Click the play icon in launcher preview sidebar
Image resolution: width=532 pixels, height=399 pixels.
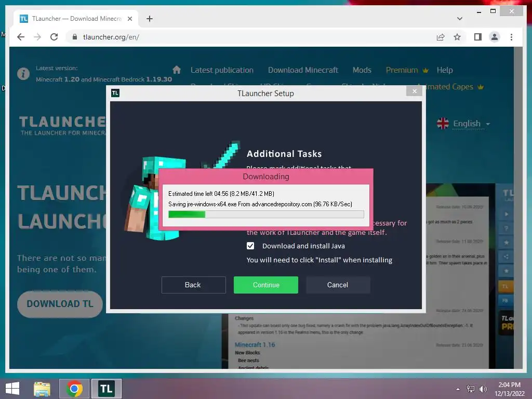pos(506,214)
